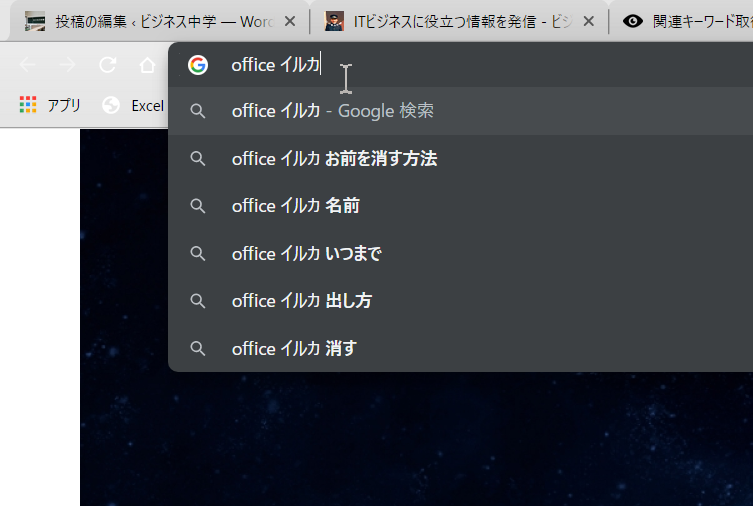Select suggestion 'office イルカ お前を消す方法'

point(461,158)
